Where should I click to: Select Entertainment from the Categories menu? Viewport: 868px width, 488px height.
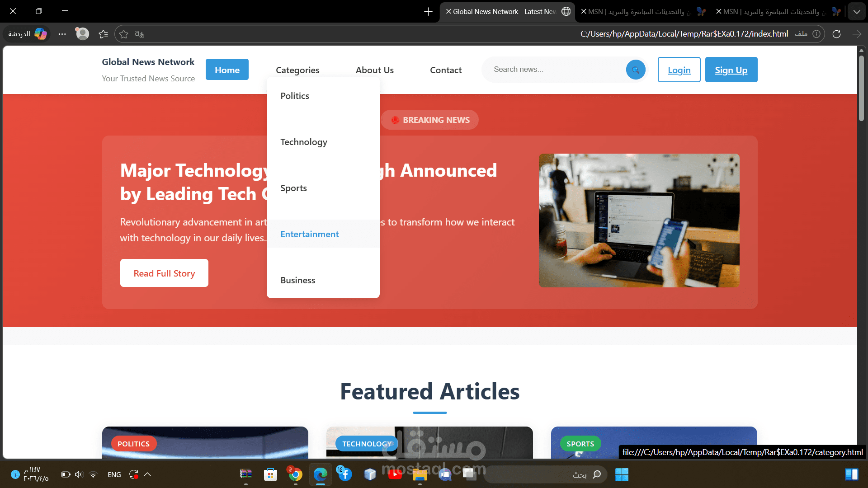coord(310,234)
